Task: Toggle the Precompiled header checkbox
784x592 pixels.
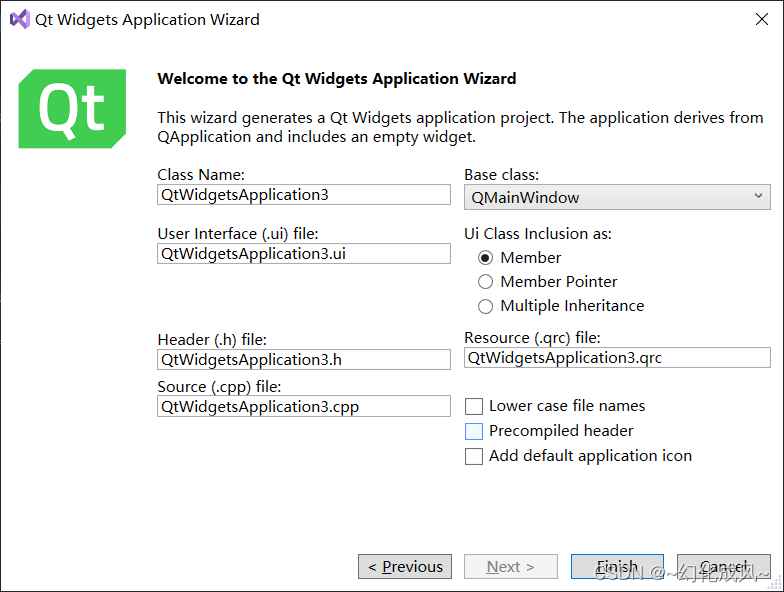Action: tap(474, 431)
